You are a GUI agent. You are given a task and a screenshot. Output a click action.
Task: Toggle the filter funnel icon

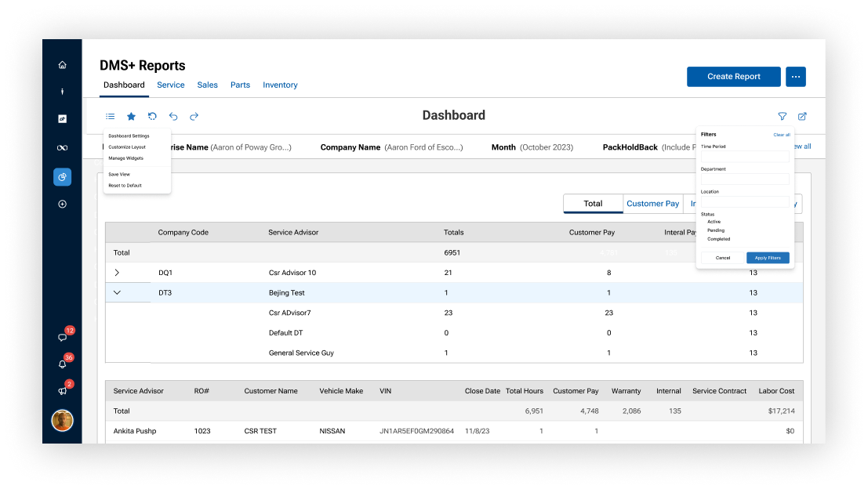[783, 116]
